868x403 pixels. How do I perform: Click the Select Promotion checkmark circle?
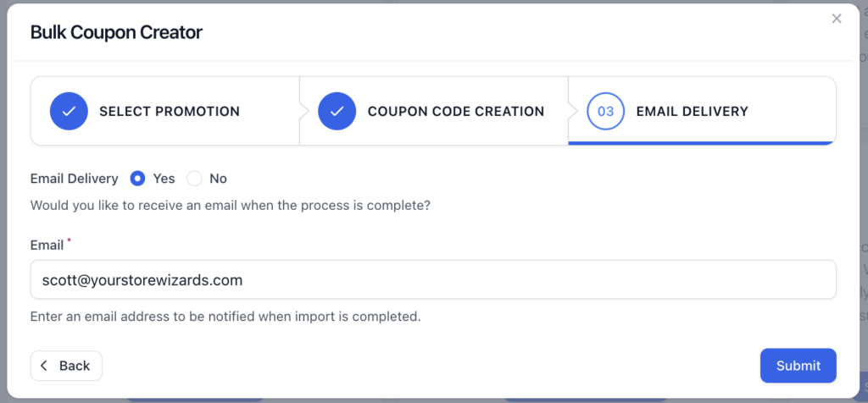coord(69,111)
